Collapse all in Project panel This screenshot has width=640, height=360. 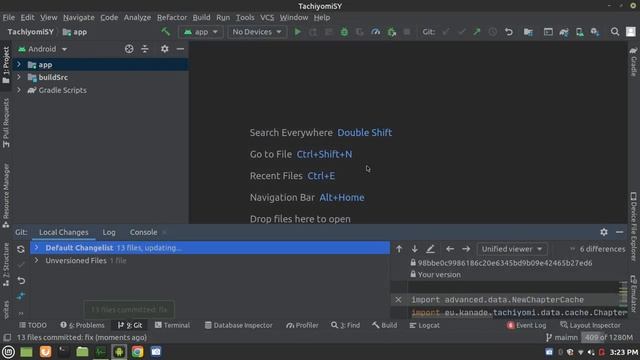tap(145, 49)
